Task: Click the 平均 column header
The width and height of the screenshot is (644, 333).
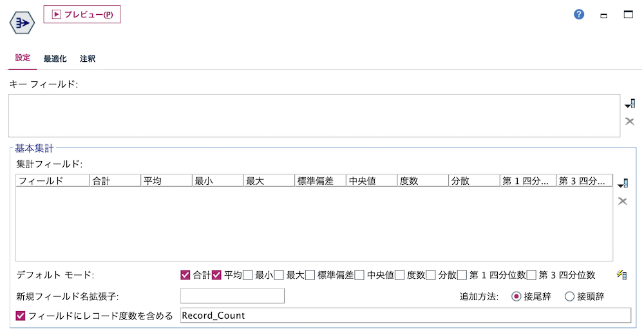Action: click(166, 180)
